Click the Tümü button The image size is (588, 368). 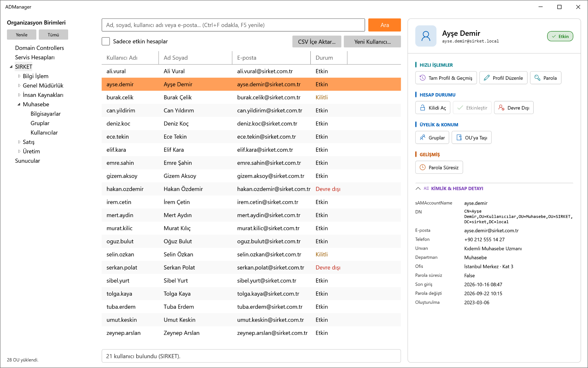tap(53, 35)
